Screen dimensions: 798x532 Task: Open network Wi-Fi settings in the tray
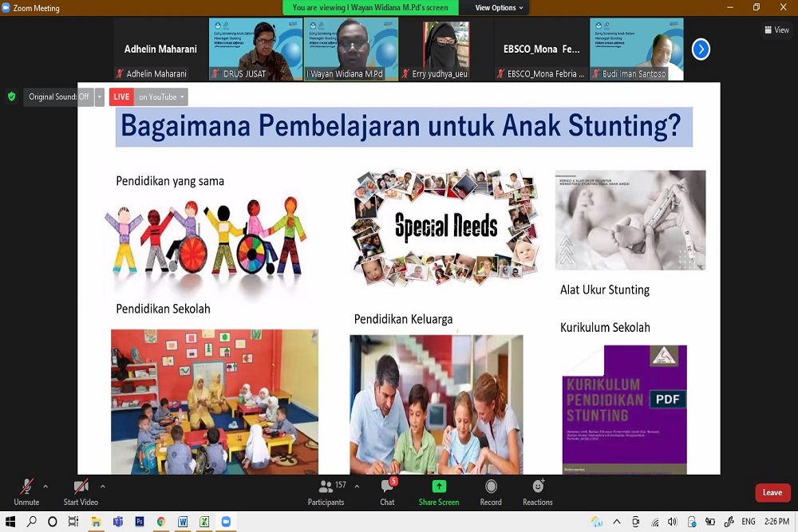click(654, 522)
